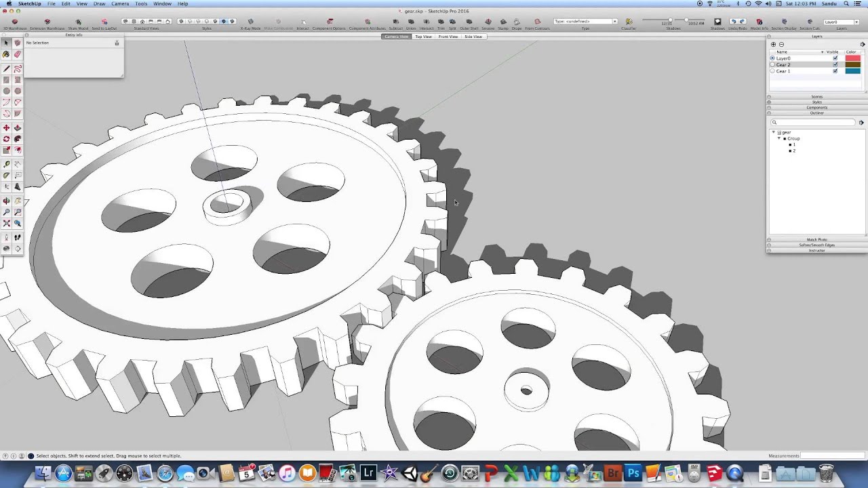Toggle Shadows display icon in the toolbar
The height and width of the screenshot is (488, 868).
[x=717, y=22]
